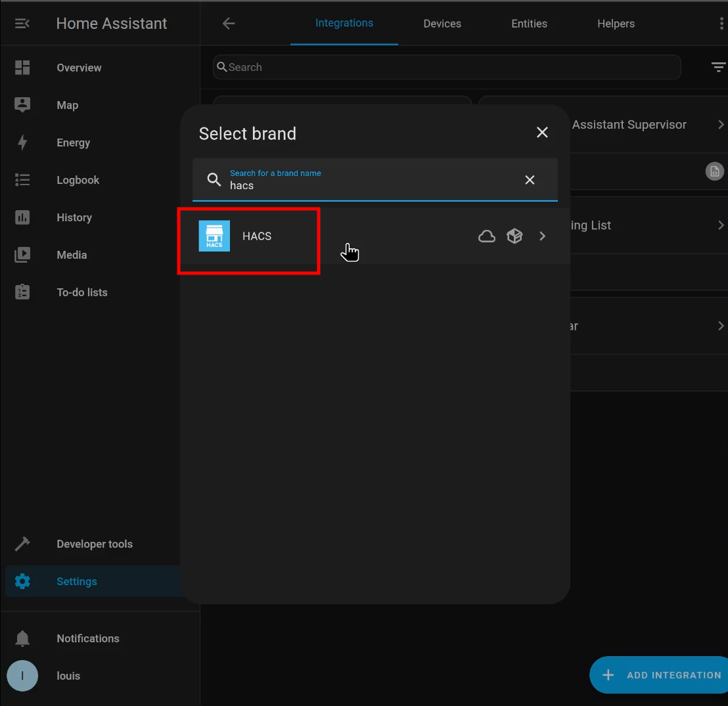Viewport: 728px width, 706px height.
Task: Close the Select brand dialog
Action: click(x=542, y=133)
